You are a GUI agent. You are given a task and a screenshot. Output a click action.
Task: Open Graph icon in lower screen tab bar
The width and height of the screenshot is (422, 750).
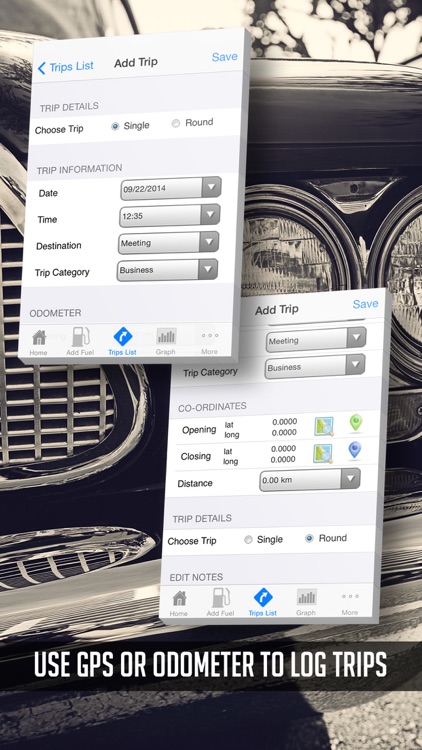[x=307, y=597]
